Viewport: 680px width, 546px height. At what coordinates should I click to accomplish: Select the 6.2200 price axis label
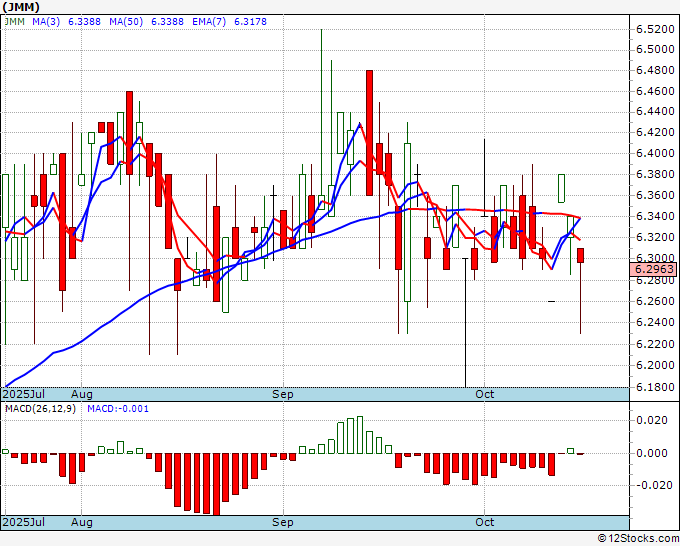pyautogui.click(x=655, y=344)
